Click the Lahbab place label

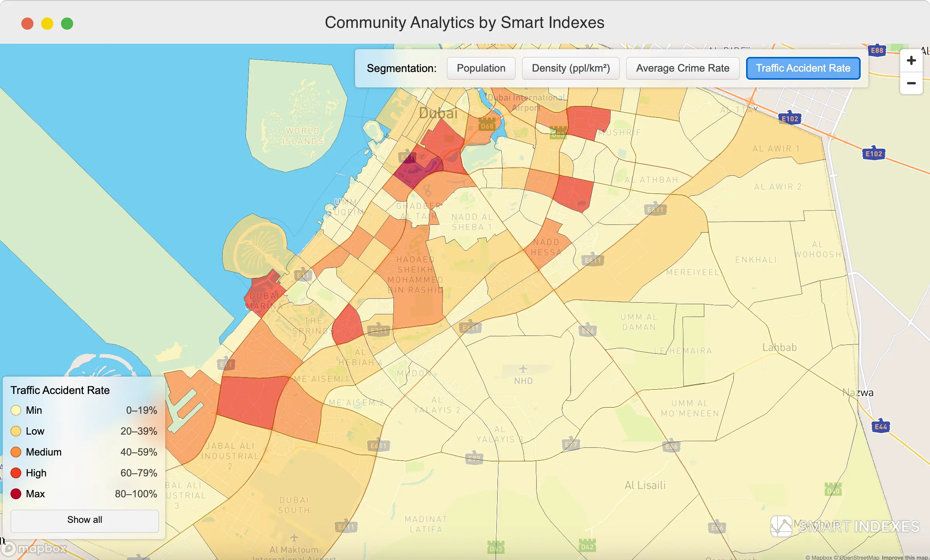pyautogui.click(x=779, y=347)
